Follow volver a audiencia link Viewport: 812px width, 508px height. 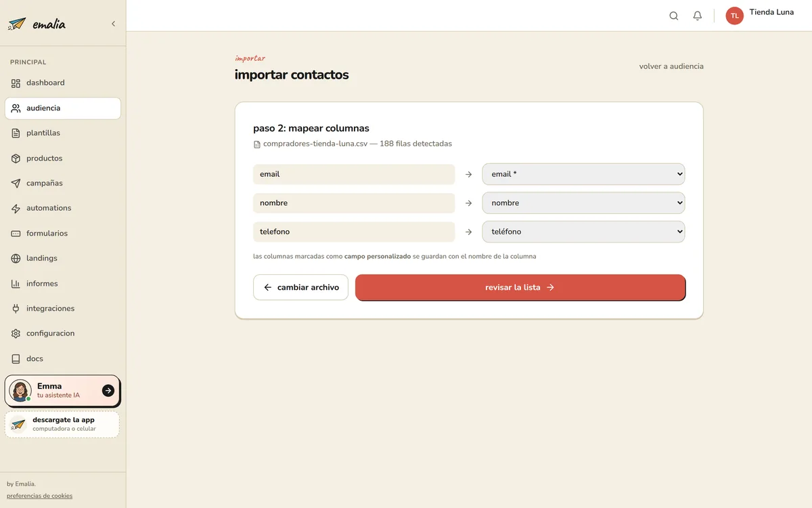(x=671, y=66)
